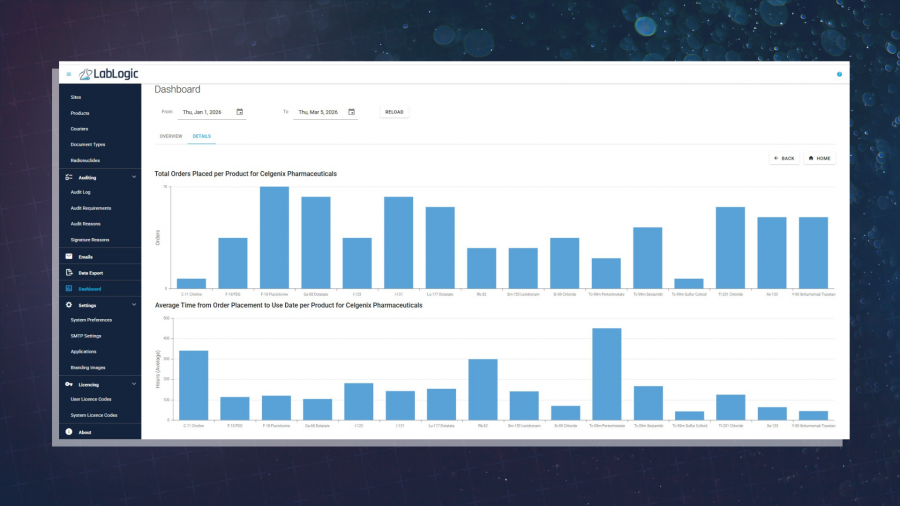The height and width of the screenshot is (506, 900).
Task: Select the Details tab
Action: (202, 135)
